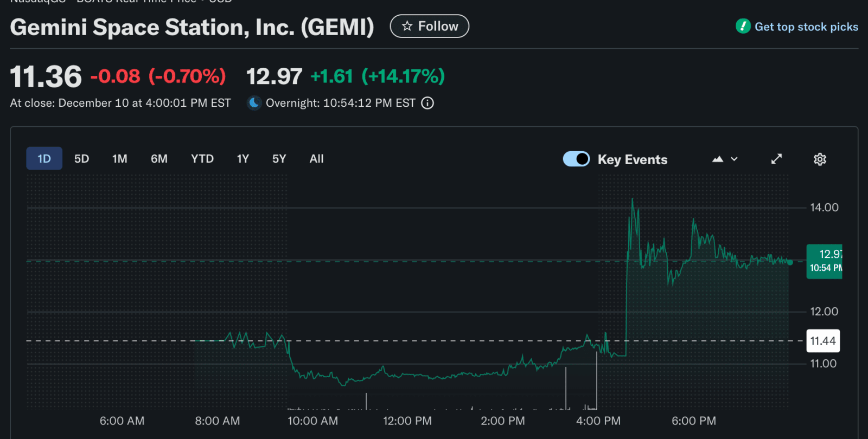Show All-time chart range
Viewport: 868px width, 439px height.
tap(316, 159)
